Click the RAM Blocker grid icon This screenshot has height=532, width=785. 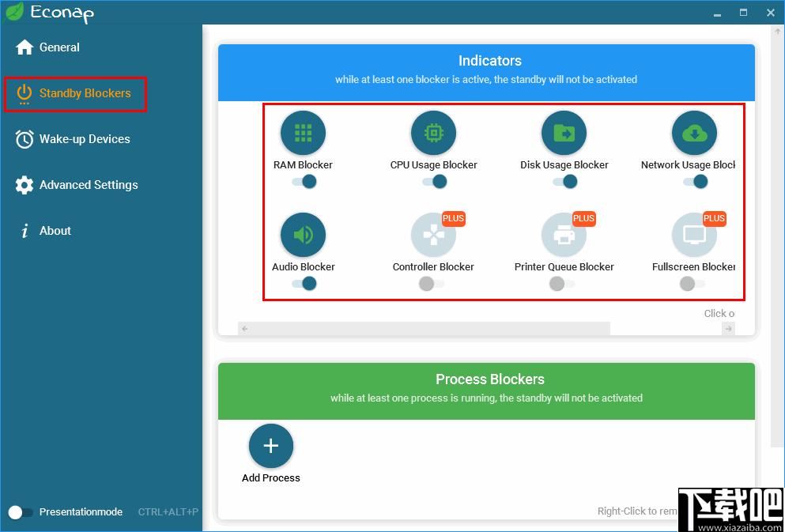click(x=303, y=133)
